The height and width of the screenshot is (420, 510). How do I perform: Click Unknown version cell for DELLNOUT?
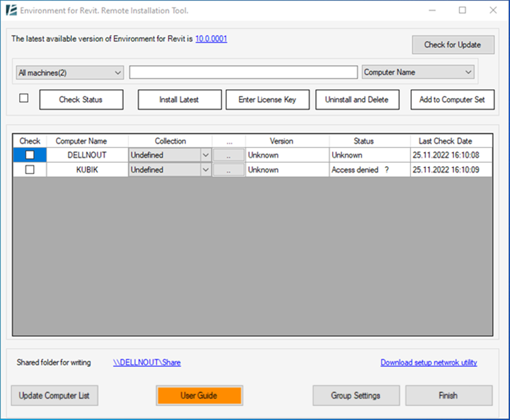point(287,155)
